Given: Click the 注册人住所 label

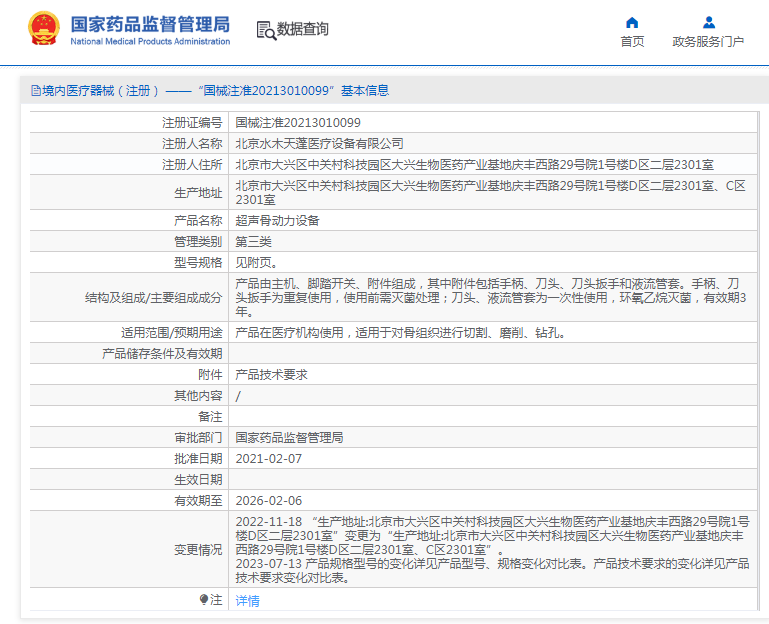Looking at the screenshot, I should [x=192, y=165].
